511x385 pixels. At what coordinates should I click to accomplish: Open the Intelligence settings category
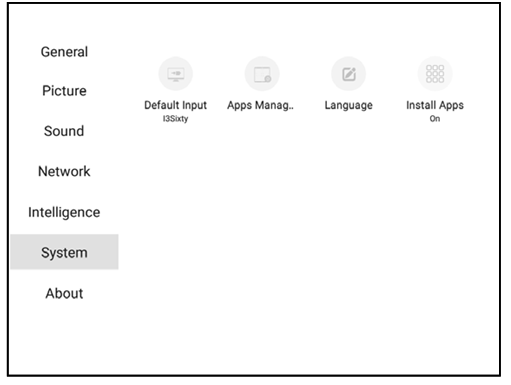64,212
